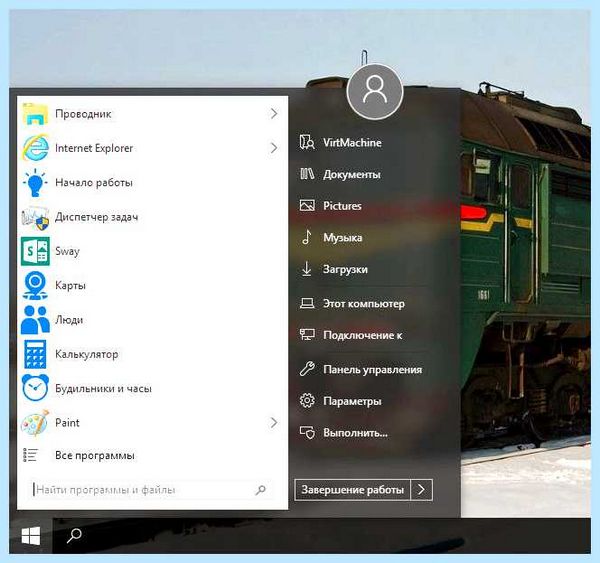Click the taskbar search magnifier icon
Image resolution: width=600 pixels, height=563 pixels.
[74, 535]
